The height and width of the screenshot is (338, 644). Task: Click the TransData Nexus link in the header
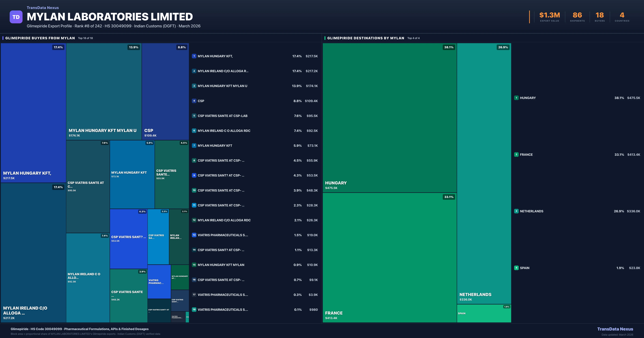[x=43, y=8]
